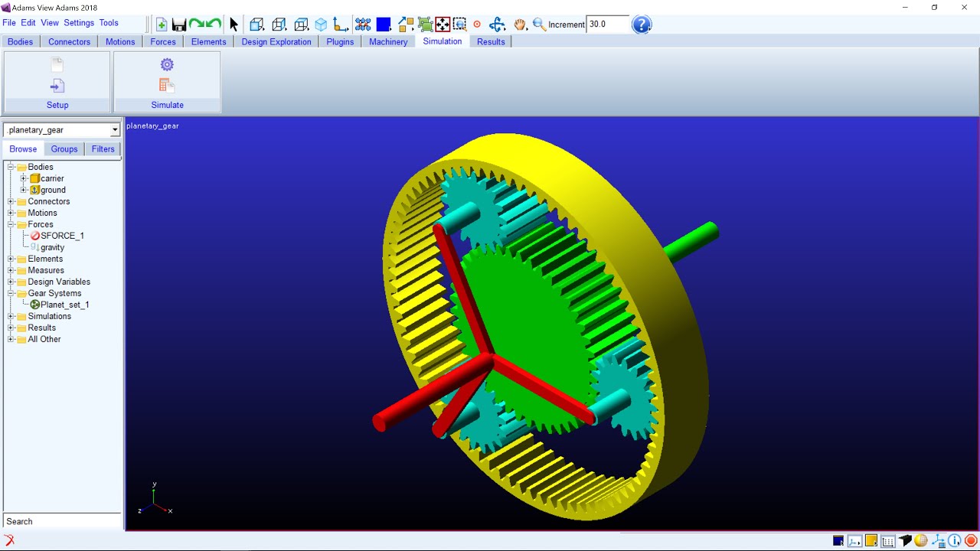Click the New model icon
The height and width of the screenshot is (551, 980).
click(162, 24)
